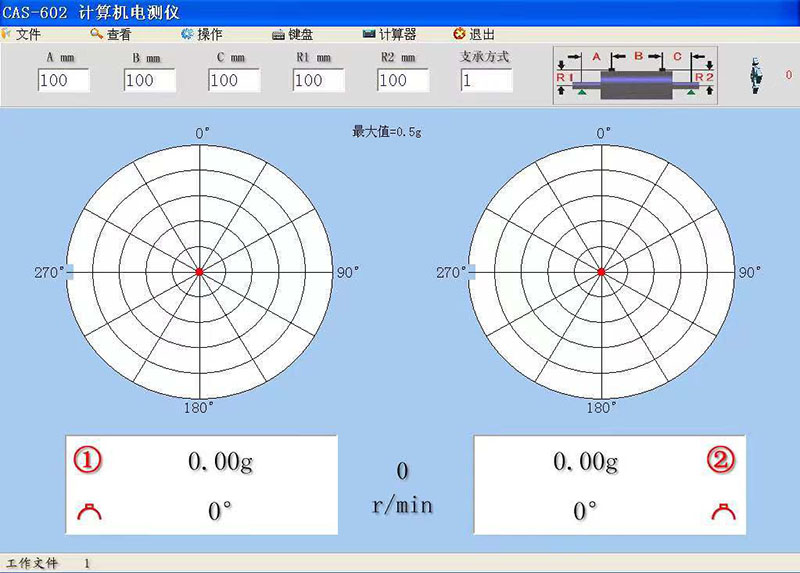Click the 90° label of right polar chart
The width and height of the screenshot is (800, 573).
click(750, 272)
